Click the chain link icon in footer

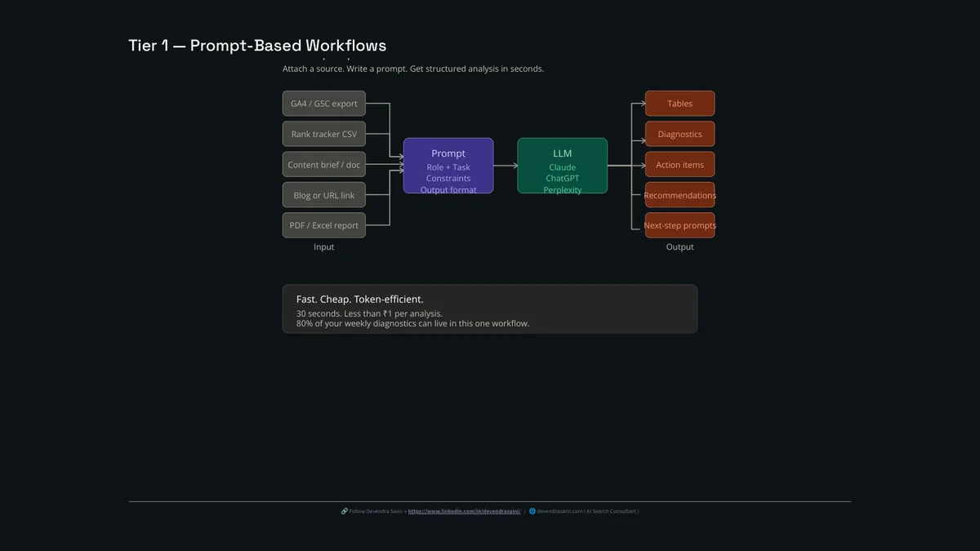point(344,511)
